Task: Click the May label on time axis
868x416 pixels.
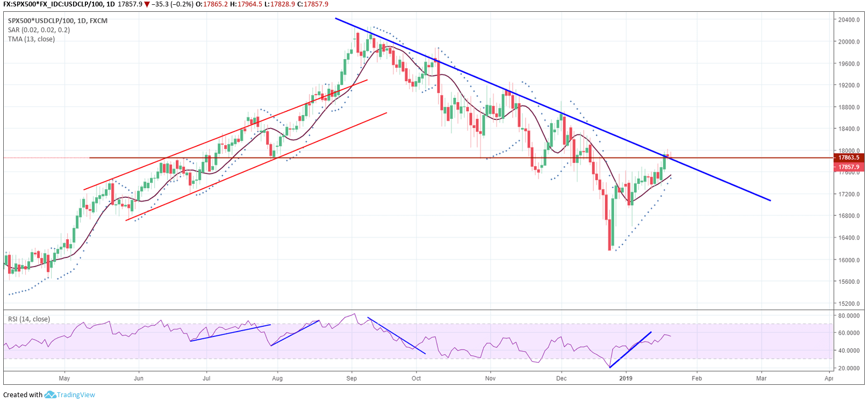Action: pyautogui.click(x=64, y=378)
